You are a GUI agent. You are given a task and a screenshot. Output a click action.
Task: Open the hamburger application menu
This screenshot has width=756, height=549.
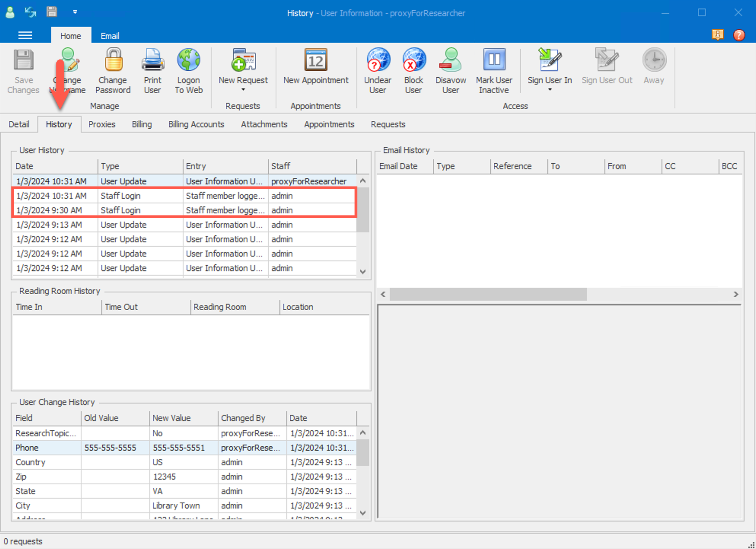(x=25, y=36)
